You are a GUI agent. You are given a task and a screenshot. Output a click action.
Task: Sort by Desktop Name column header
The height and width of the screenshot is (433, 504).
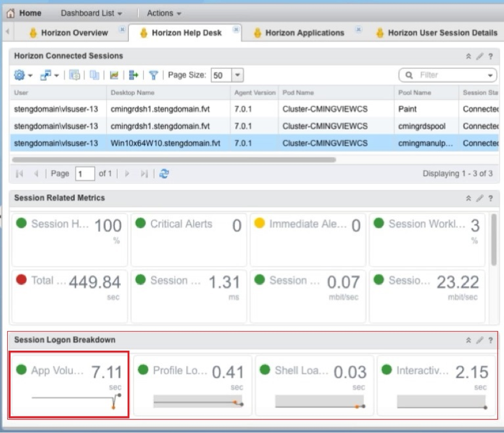[x=169, y=93]
